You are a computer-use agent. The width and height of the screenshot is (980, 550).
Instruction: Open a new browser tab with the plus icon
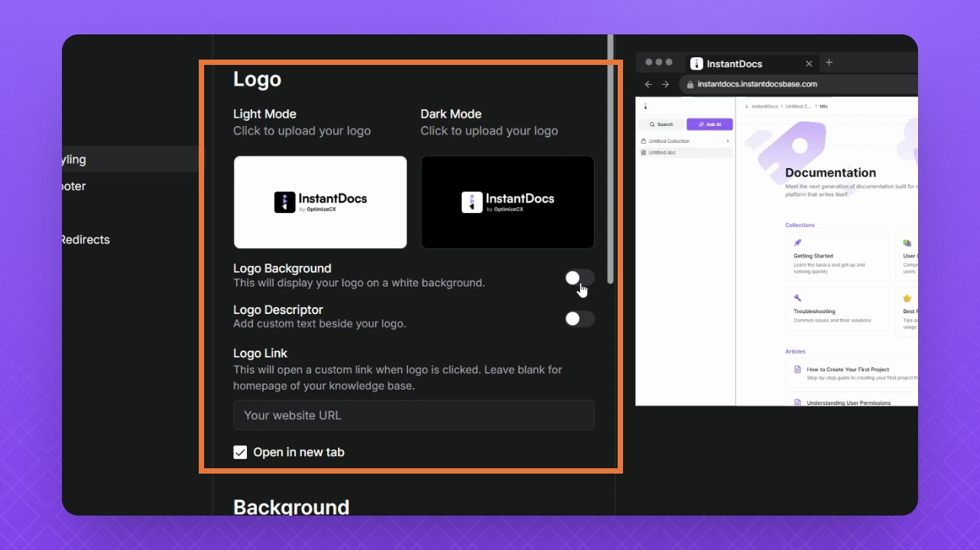[829, 63]
